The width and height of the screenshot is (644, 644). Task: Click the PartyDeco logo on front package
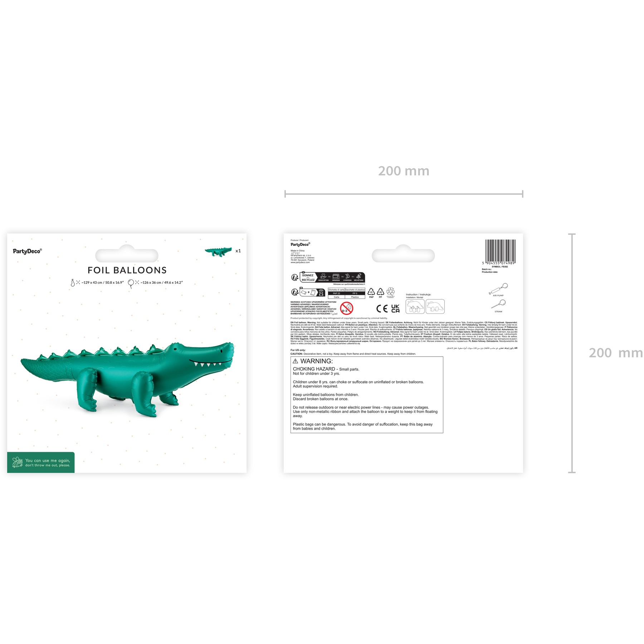[27, 251]
